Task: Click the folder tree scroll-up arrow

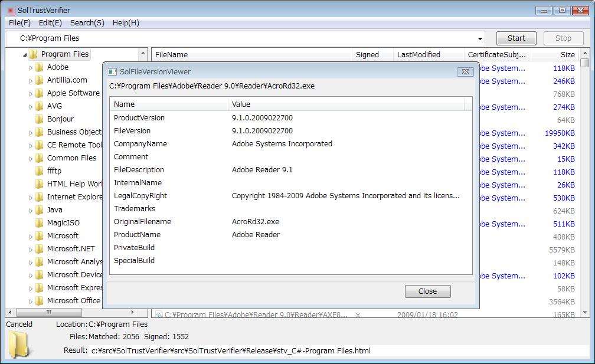Action: point(143,54)
